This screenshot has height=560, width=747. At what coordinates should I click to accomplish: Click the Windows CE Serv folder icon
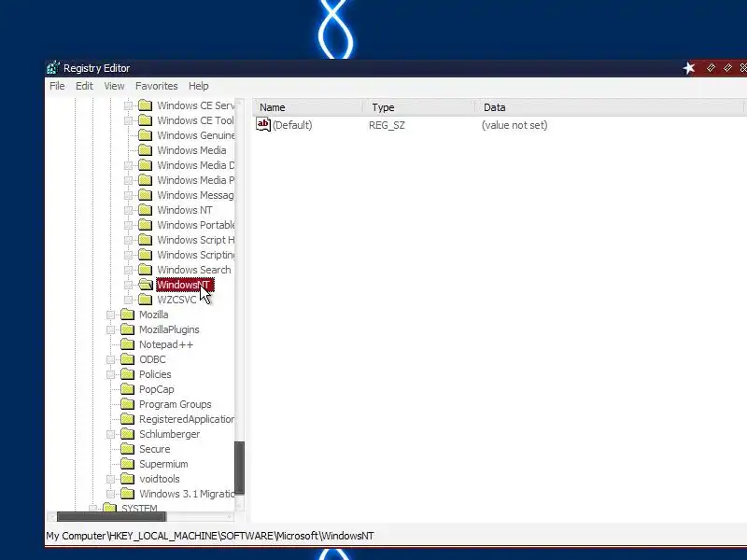[x=146, y=105]
